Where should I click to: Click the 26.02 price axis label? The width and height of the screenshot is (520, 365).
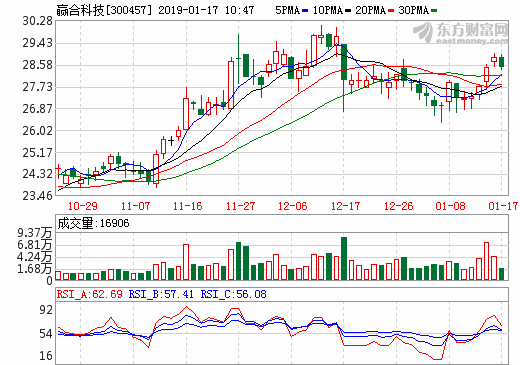point(38,130)
